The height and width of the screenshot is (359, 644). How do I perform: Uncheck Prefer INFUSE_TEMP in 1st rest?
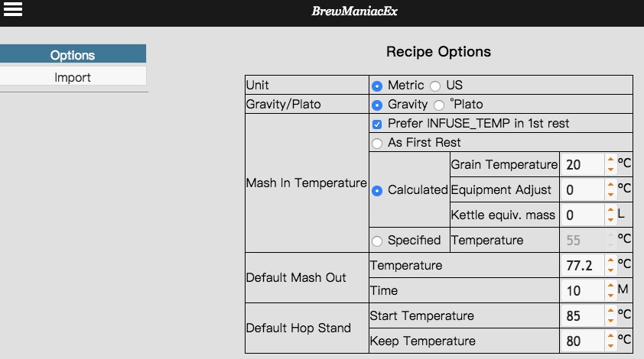377,125
